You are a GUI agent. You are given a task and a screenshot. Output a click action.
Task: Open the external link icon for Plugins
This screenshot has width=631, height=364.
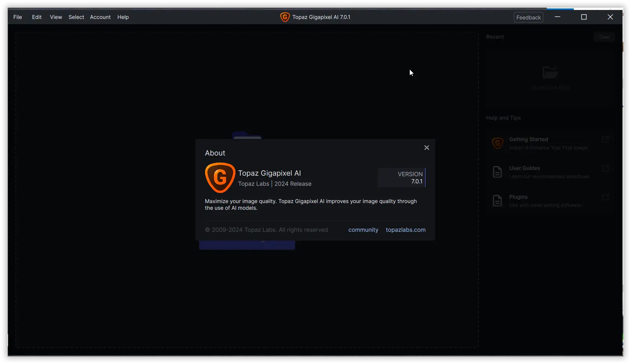(x=605, y=197)
